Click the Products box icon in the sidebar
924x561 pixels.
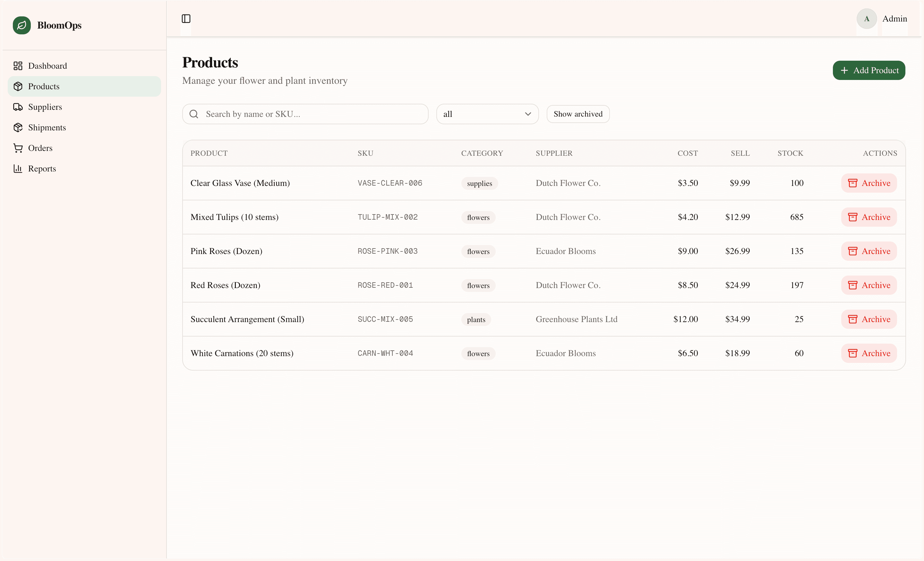coord(18,86)
